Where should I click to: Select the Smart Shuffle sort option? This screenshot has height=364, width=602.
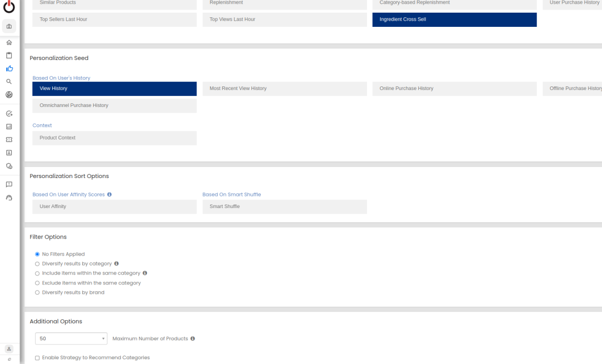(x=284, y=206)
